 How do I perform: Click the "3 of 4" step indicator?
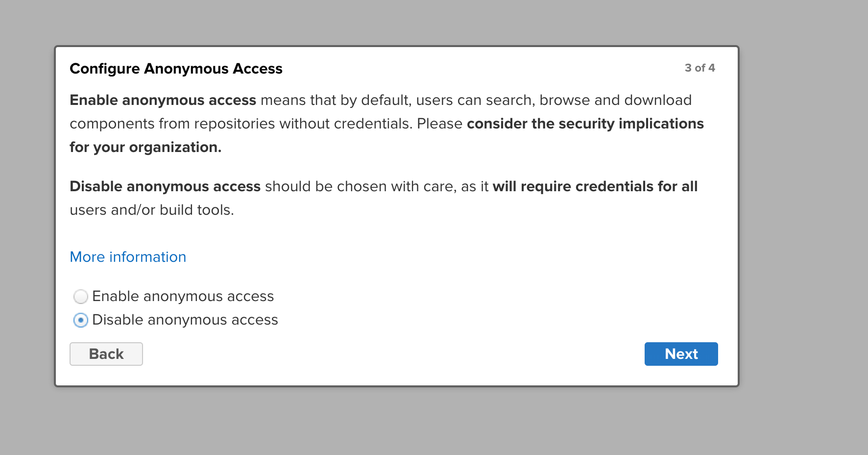pos(699,68)
